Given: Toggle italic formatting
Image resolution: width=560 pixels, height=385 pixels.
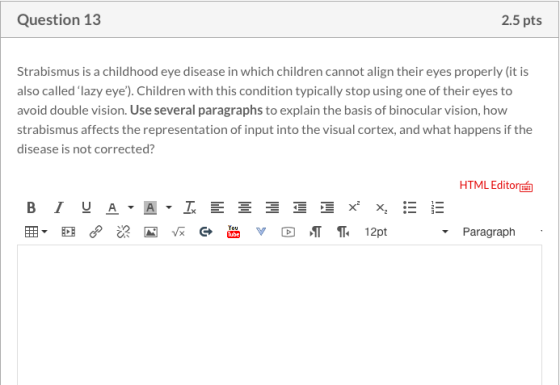Looking at the screenshot, I should [x=59, y=207].
